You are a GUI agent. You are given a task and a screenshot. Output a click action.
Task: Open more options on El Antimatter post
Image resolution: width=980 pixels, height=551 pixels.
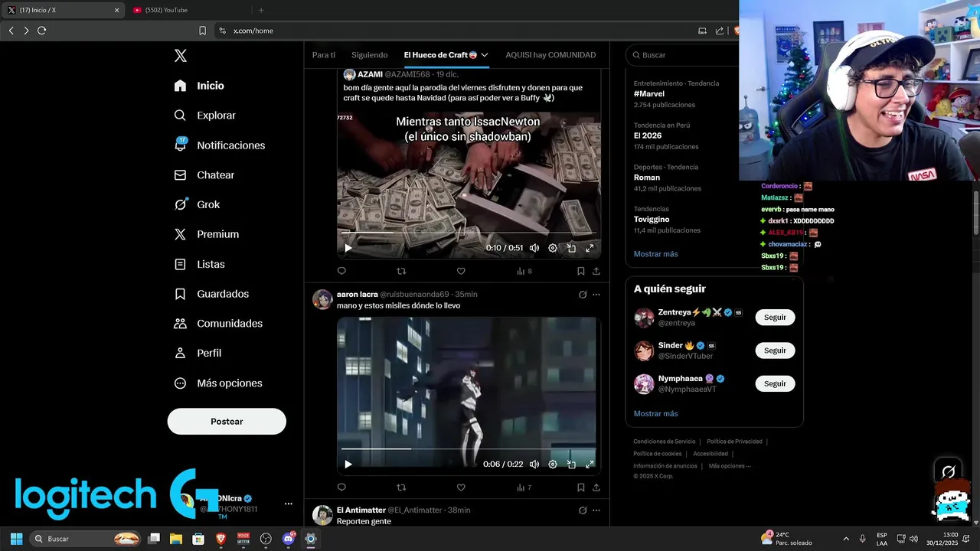click(x=596, y=510)
